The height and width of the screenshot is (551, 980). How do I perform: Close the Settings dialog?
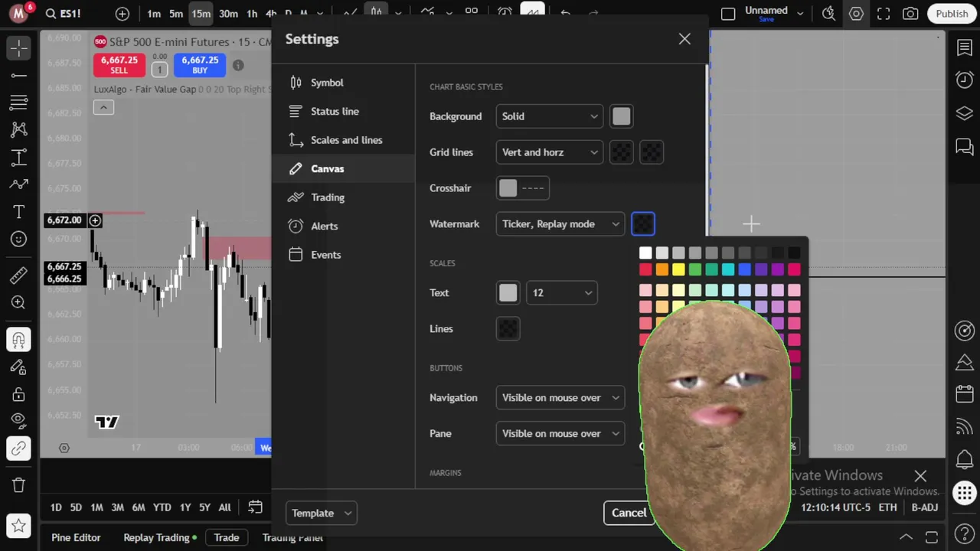pos(684,39)
